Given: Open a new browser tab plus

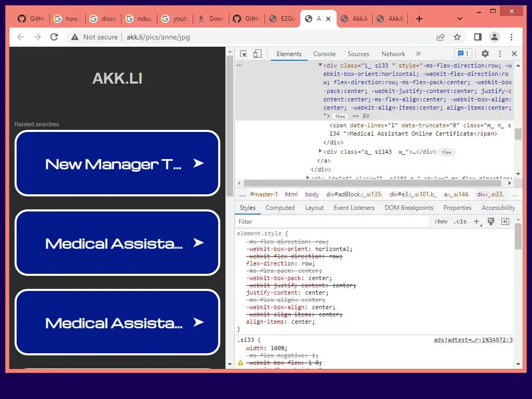Looking at the screenshot, I should pyautogui.click(x=419, y=19).
